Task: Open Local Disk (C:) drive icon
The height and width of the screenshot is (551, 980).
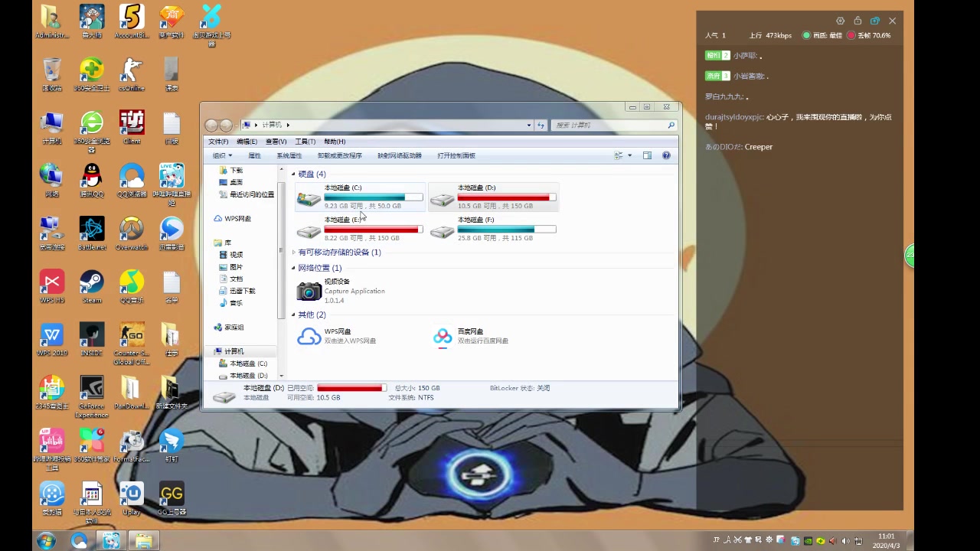Action: point(309,199)
